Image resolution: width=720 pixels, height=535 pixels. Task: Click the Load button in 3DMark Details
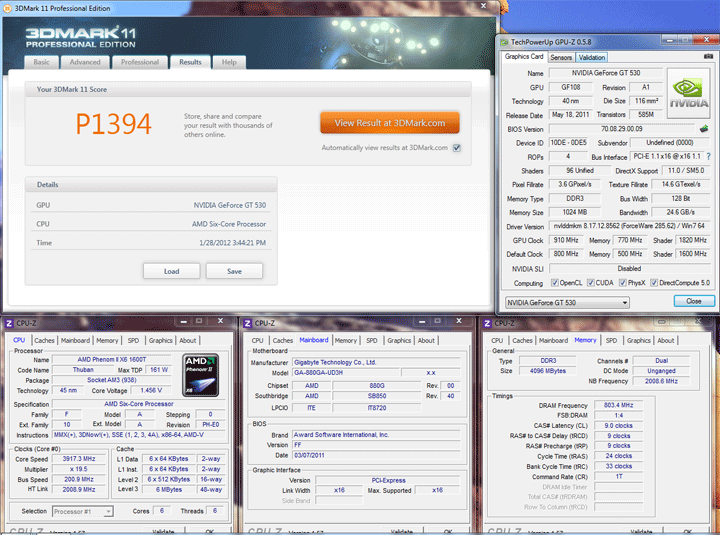pyautogui.click(x=172, y=271)
